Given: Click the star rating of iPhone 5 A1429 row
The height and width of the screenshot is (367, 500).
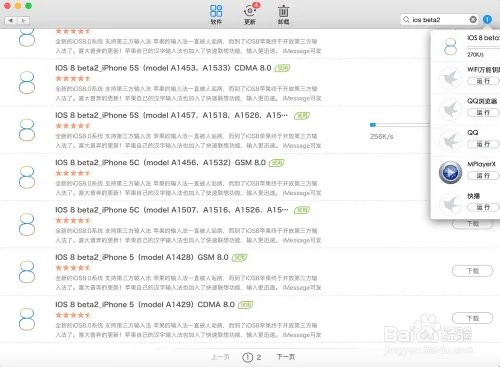Looking at the screenshot, I should (x=73, y=315).
